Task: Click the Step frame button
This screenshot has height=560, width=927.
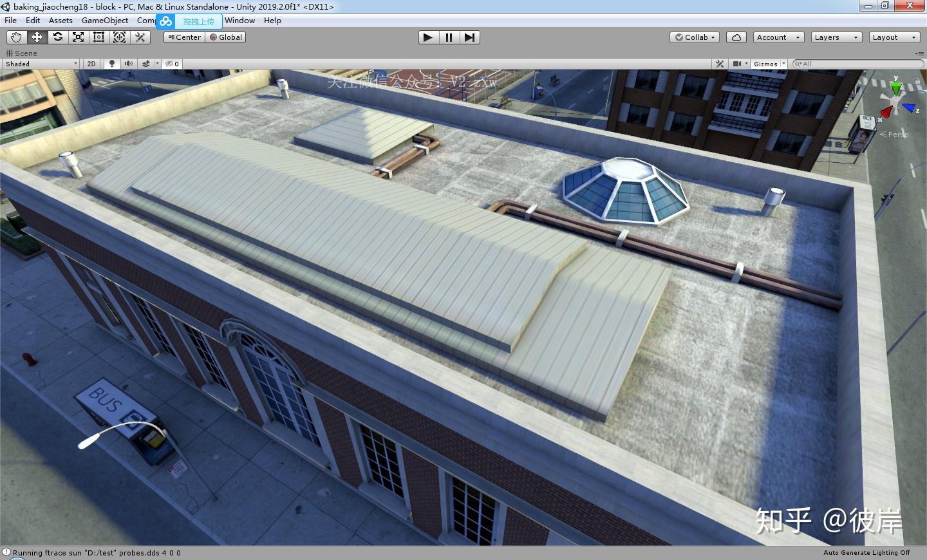Action: click(x=470, y=37)
